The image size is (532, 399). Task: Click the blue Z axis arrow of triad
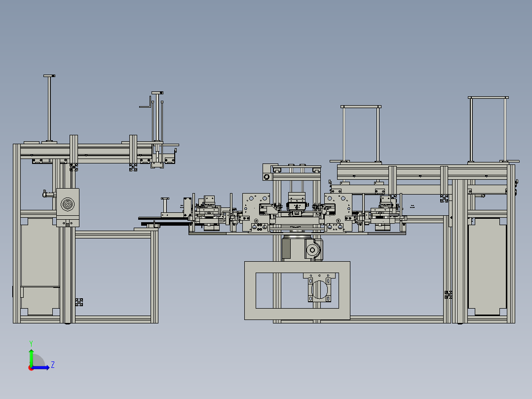pos(40,368)
